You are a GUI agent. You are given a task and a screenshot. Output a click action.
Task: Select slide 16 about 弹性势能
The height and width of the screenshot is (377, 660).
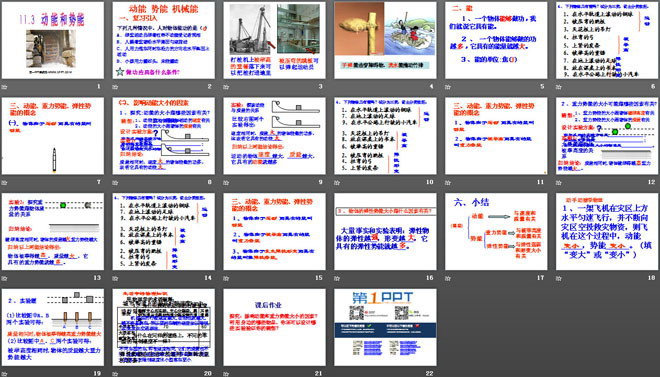pos(385,231)
